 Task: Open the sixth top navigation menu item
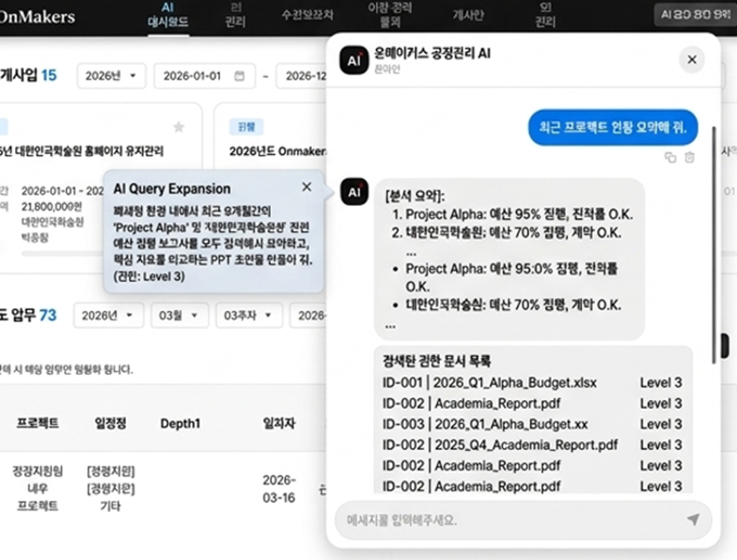(545, 15)
